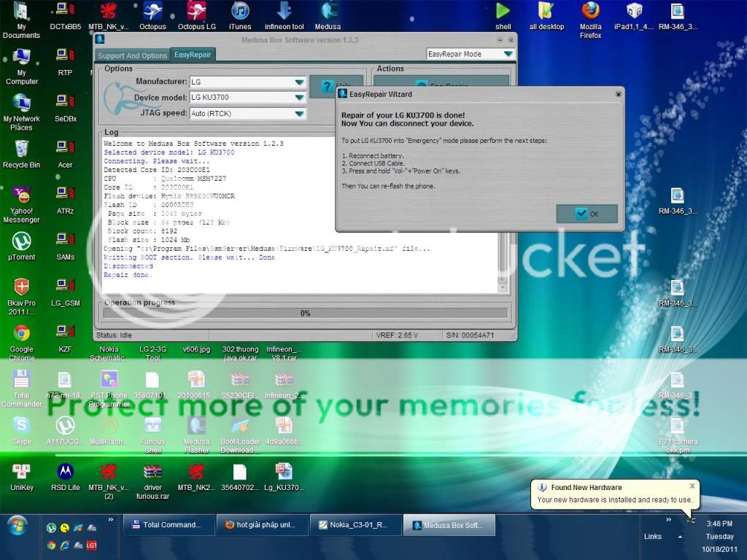Open the all desktop folder icon
Image resolution: width=747 pixels, height=560 pixels.
[x=546, y=16]
